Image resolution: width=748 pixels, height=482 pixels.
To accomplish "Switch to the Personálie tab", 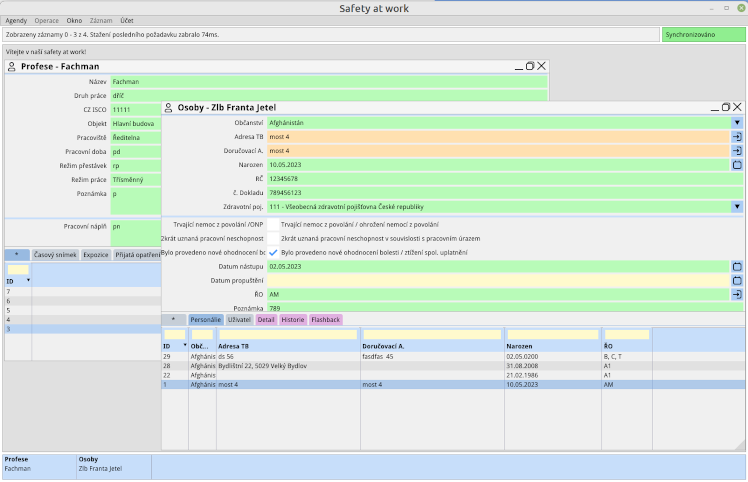I will [x=206, y=320].
